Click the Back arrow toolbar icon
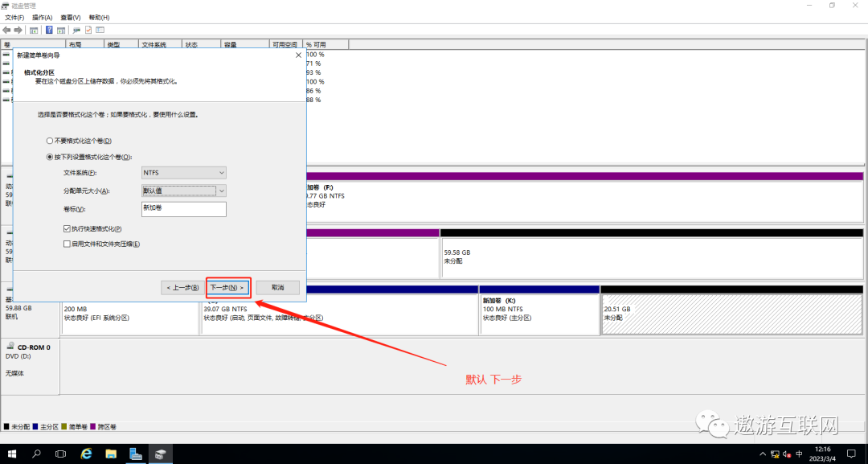The height and width of the screenshot is (464, 868). [6, 30]
